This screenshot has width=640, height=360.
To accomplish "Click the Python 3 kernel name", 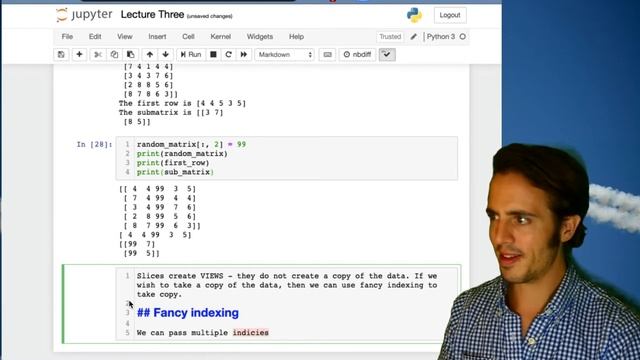I will click(x=441, y=37).
